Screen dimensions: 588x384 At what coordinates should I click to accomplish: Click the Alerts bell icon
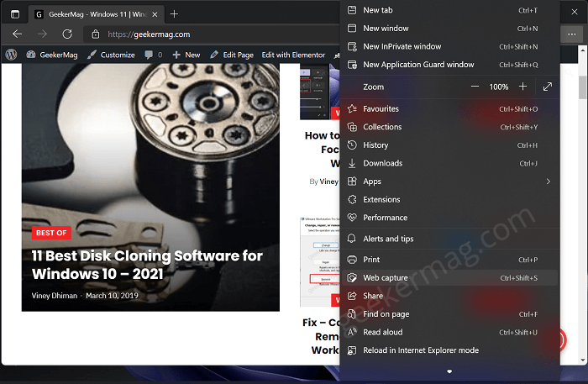[x=352, y=239]
